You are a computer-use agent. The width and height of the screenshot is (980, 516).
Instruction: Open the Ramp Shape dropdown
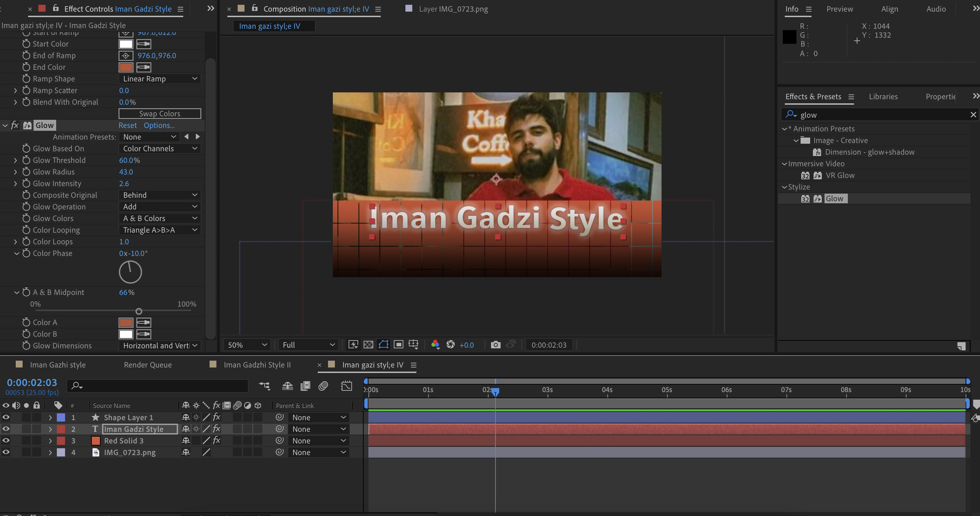160,79
